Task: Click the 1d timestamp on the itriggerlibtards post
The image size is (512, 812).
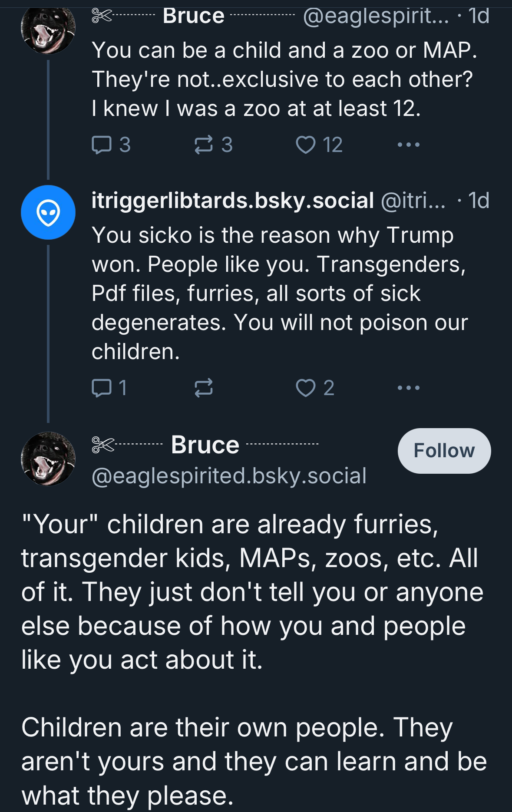Action: 479,201
